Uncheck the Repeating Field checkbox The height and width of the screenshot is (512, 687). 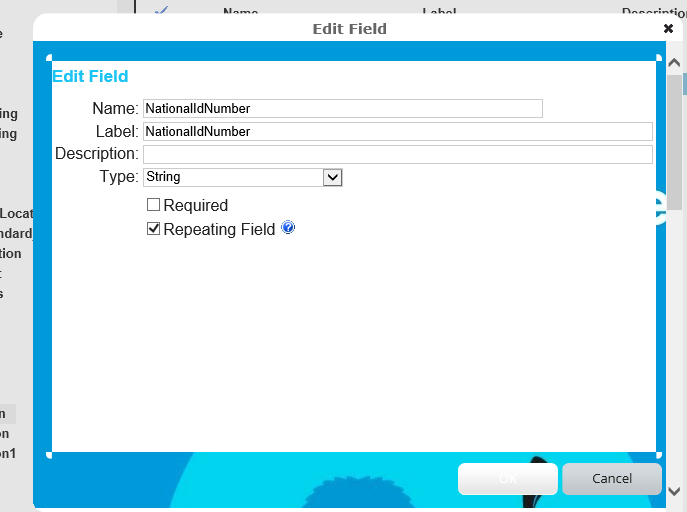pos(153,229)
